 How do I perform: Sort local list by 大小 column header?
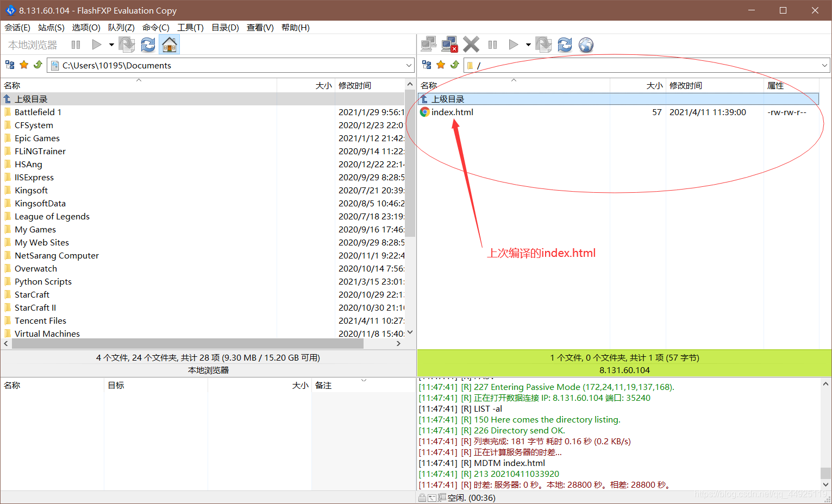[306, 85]
